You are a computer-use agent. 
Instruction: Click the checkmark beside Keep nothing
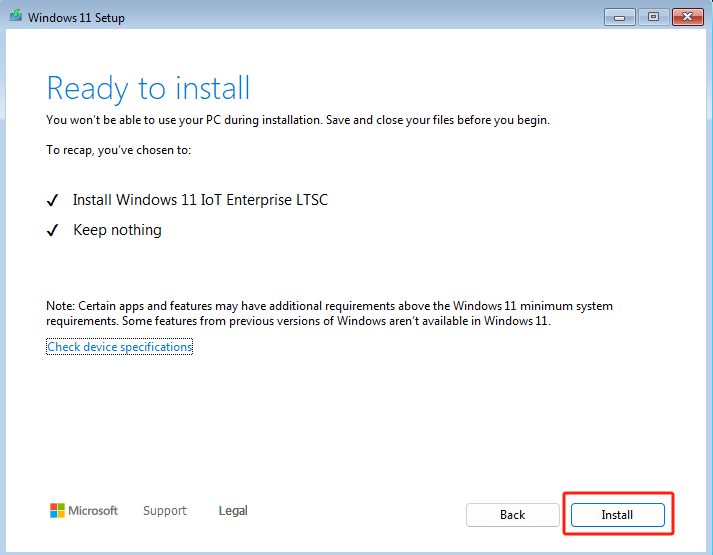(x=52, y=230)
